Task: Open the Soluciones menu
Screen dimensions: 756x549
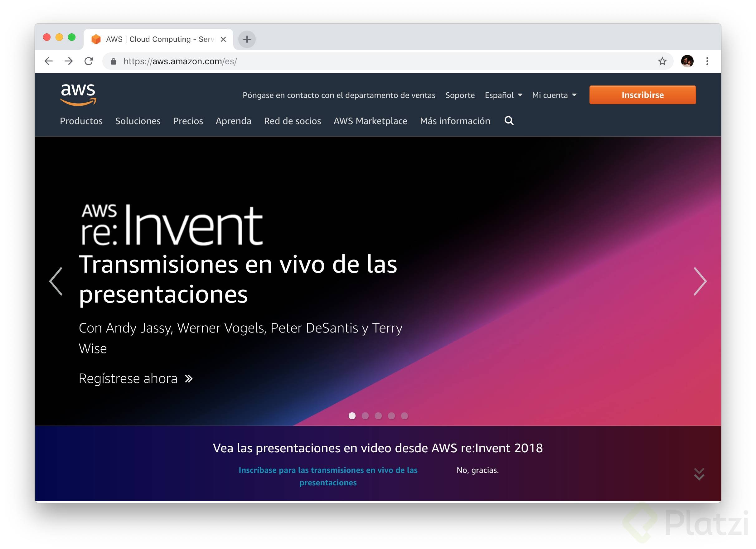Action: (138, 121)
